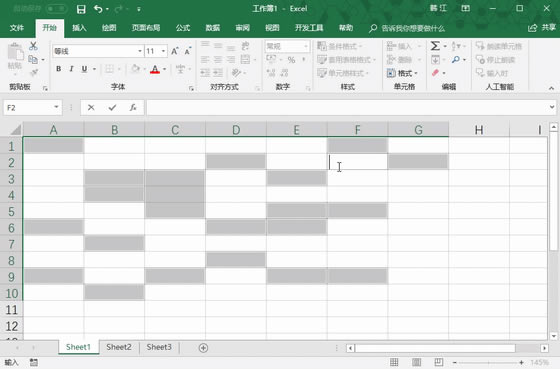Undo the last action in quick access toolbar

98,9
